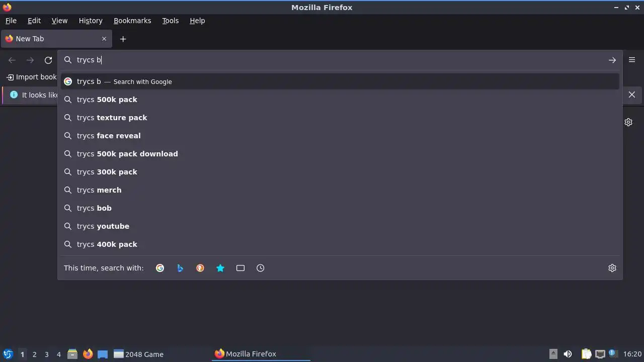The width and height of the screenshot is (644, 362).
Task: Open new tab page customize gear
Action: [628, 122]
